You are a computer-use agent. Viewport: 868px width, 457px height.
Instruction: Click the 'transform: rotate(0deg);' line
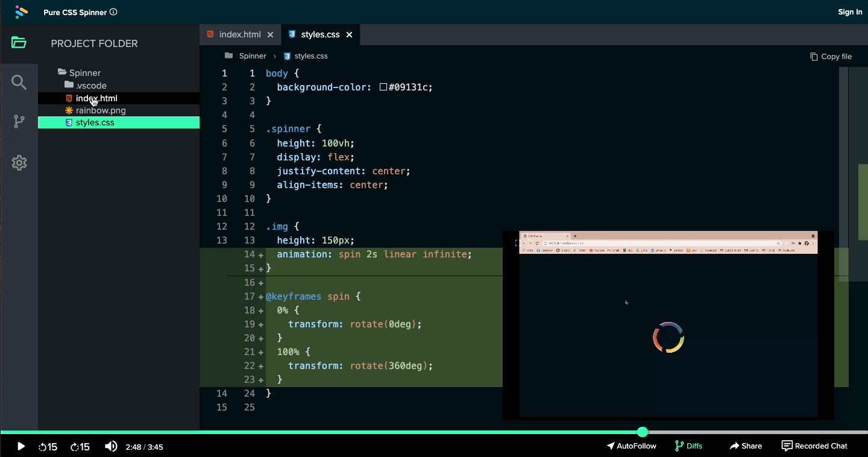tap(355, 324)
